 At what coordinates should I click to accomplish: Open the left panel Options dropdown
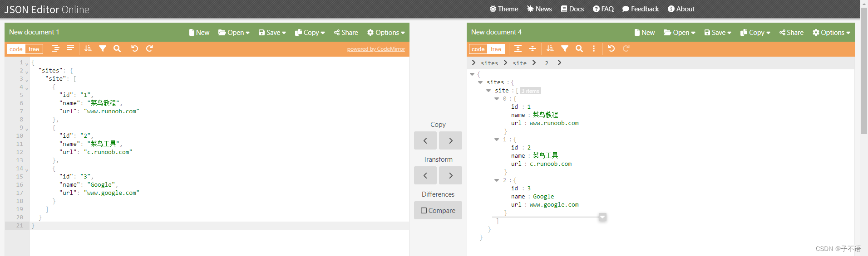point(386,33)
